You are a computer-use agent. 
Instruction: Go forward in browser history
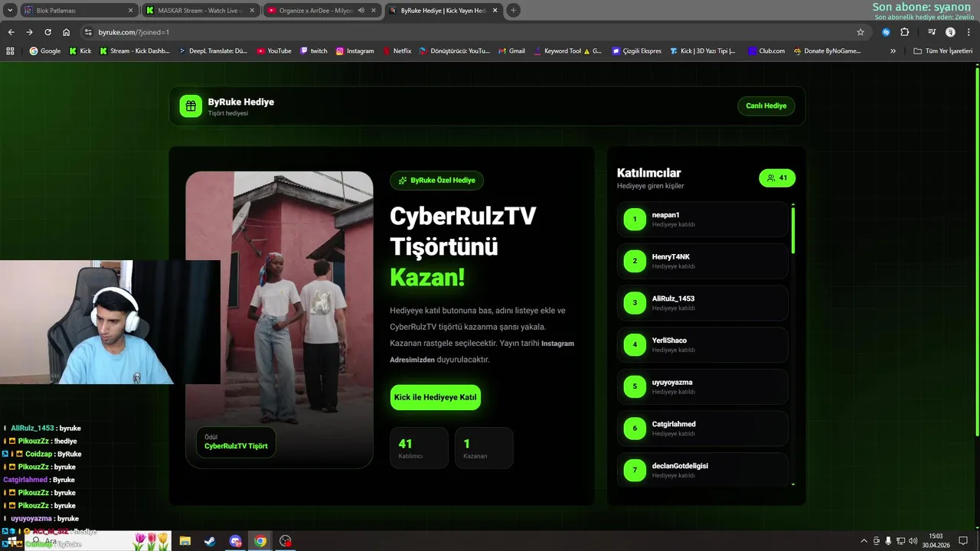click(29, 32)
